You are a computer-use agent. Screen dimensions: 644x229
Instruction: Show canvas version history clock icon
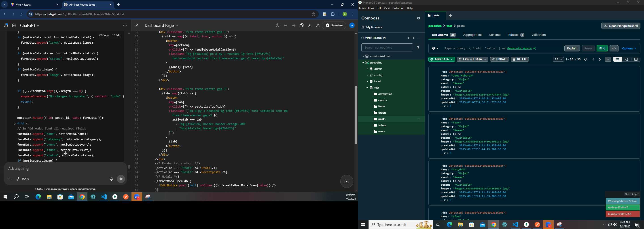tap(277, 25)
